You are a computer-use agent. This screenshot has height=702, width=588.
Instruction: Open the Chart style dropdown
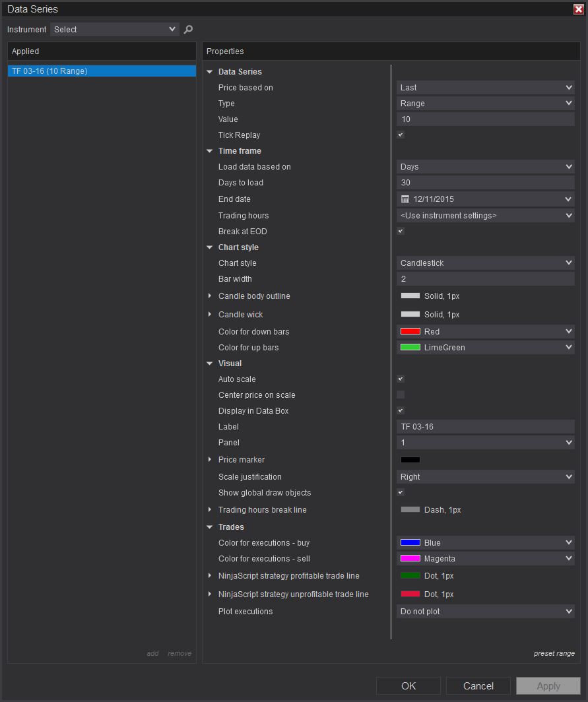tap(486, 263)
